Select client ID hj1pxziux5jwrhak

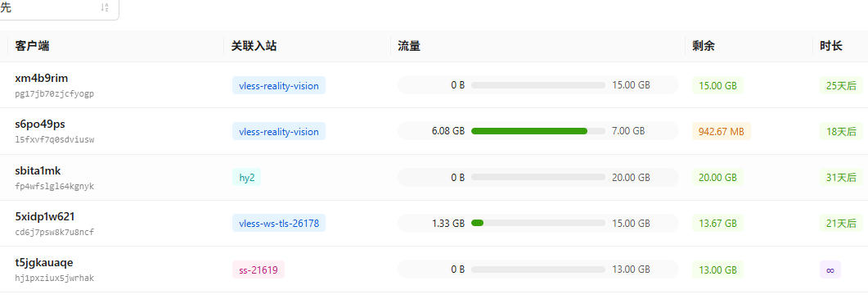pyautogui.click(x=54, y=278)
